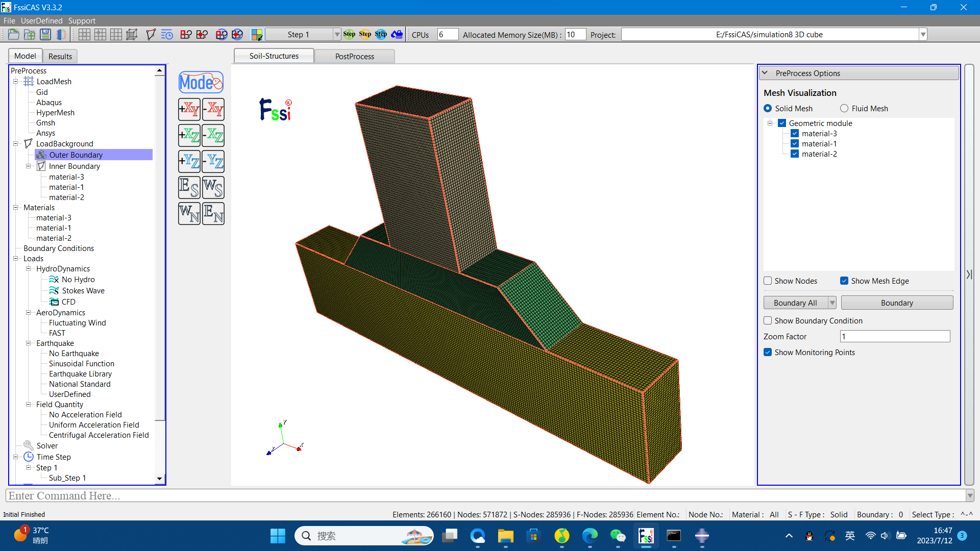Image resolution: width=980 pixels, height=551 pixels.
Task: Switch to the EN isometric view
Action: tap(213, 213)
